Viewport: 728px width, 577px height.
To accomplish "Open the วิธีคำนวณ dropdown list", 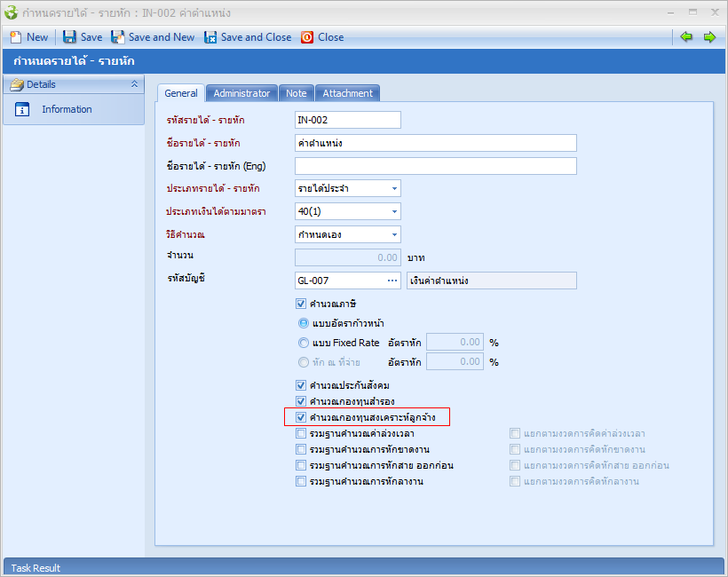I will (x=393, y=234).
